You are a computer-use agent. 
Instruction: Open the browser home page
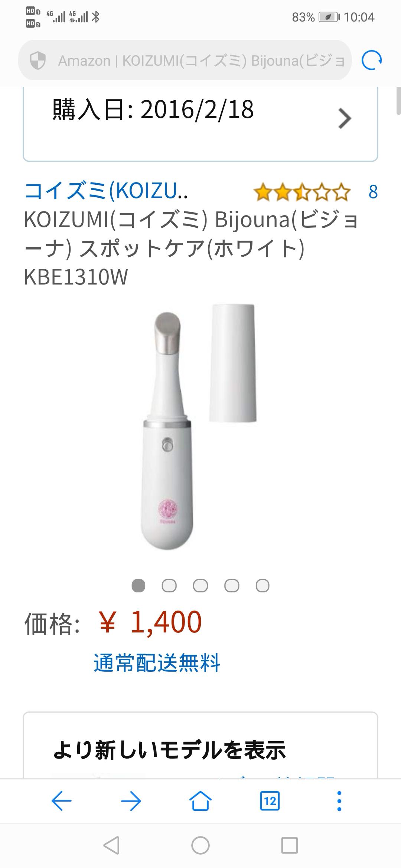pyautogui.click(x=200, y=801)
